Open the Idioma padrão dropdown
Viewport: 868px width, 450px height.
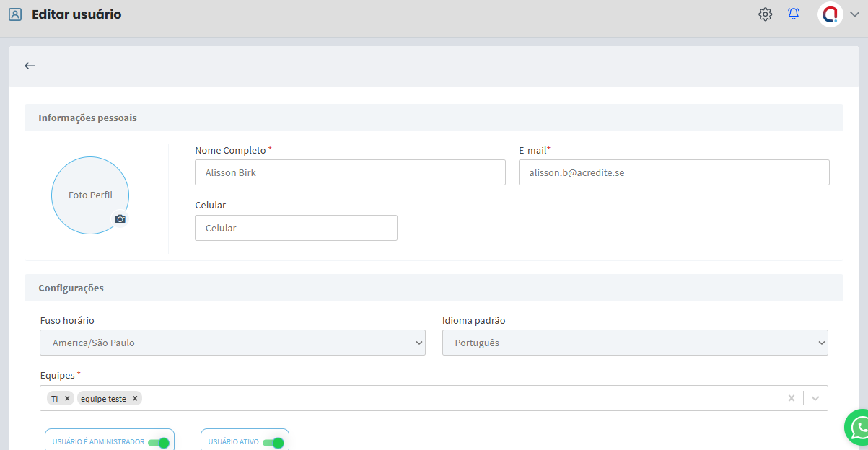[x=634, y=343]
